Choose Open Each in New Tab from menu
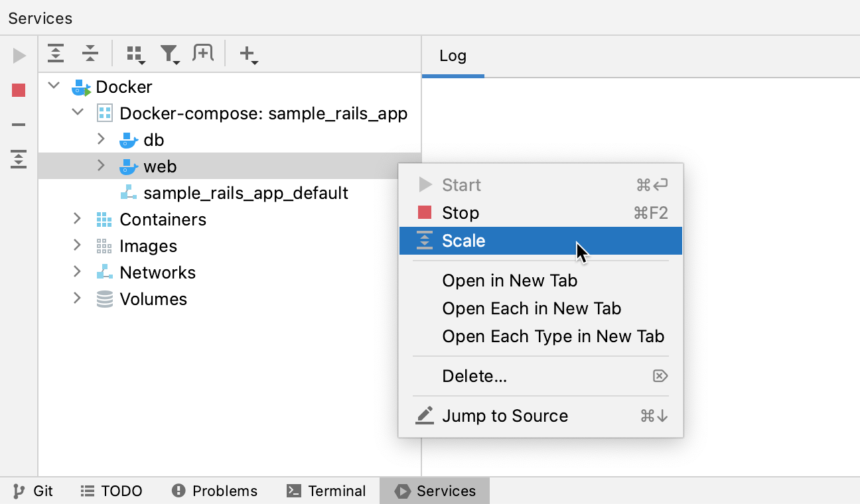The width and height of the screenshot is (860, 504). pyautogui.click(x=531, y=308)
